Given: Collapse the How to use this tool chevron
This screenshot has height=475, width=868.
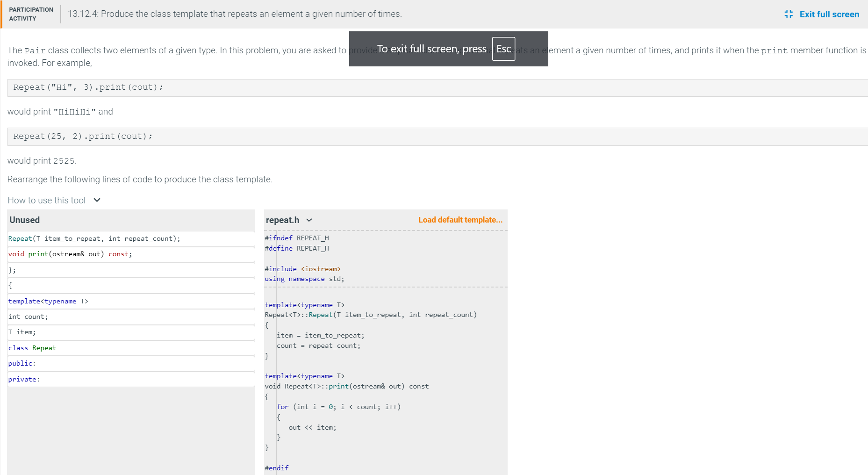Looking at the screenshot, I should click(x=97, y=200).
